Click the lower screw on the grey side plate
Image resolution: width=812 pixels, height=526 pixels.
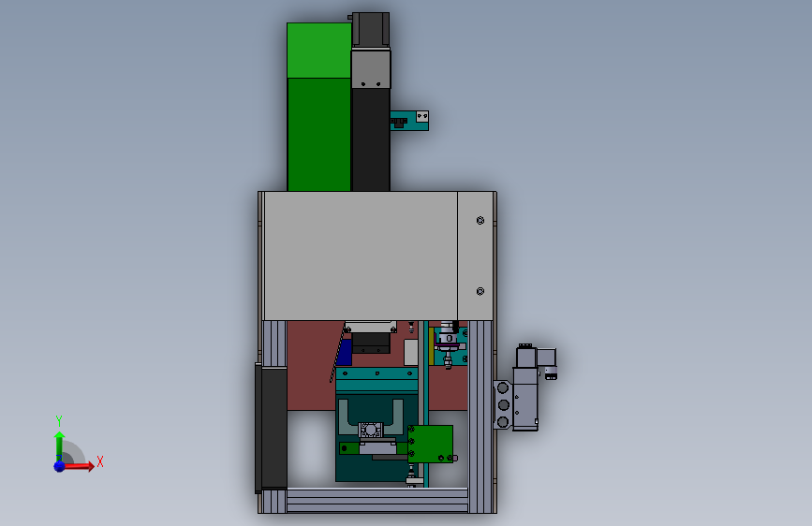click(480, 291)
